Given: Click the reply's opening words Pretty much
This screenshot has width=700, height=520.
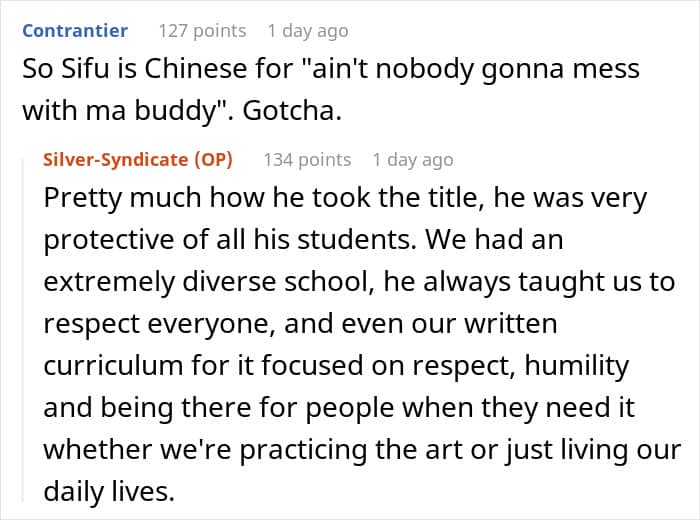Looking at the screenshot, I should (122, 198).
